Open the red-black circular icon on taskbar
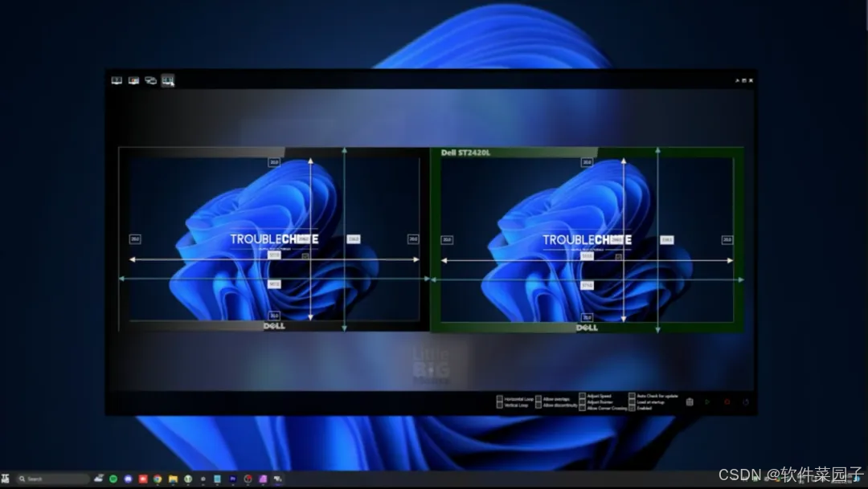The width and height of the screenshot is (868, 489). coord(248,479)
